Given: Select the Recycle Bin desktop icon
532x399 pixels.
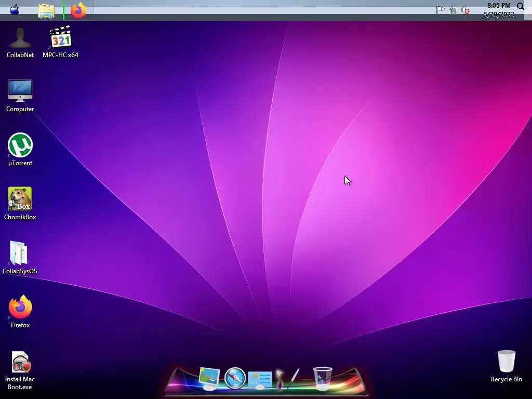Looking at the screenshot, I should 506,366.
